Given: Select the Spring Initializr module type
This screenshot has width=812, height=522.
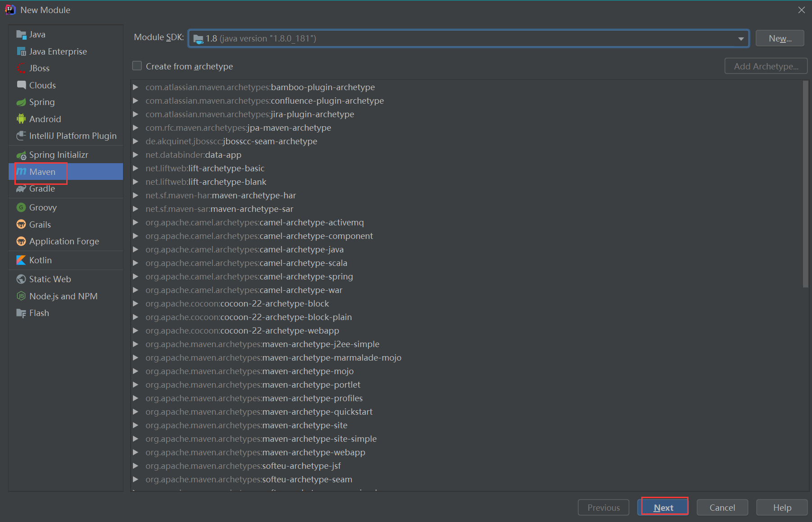Looking at the screenshot, I should (x=66, y=155).
